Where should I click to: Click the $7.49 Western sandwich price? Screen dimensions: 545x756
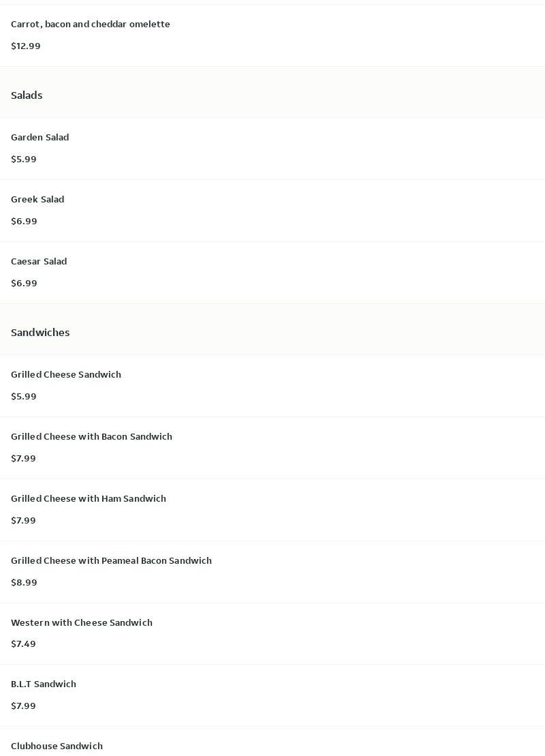[23, 644]
